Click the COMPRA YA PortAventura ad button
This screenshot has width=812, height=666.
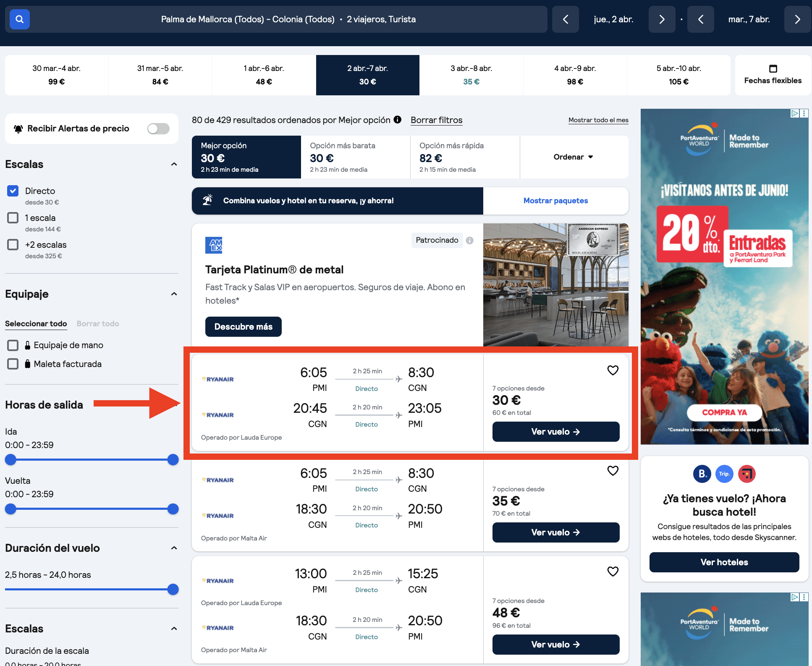[724, 413]
